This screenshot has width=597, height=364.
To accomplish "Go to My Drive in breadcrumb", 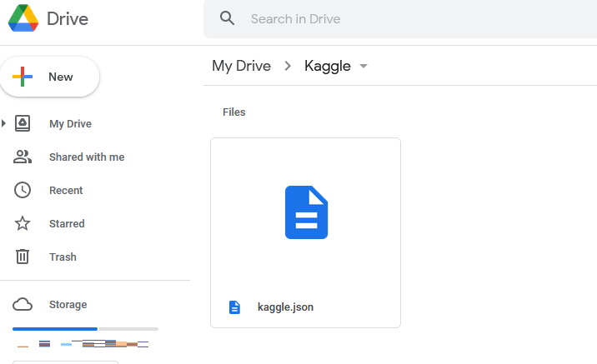I will tap(242, 66).
